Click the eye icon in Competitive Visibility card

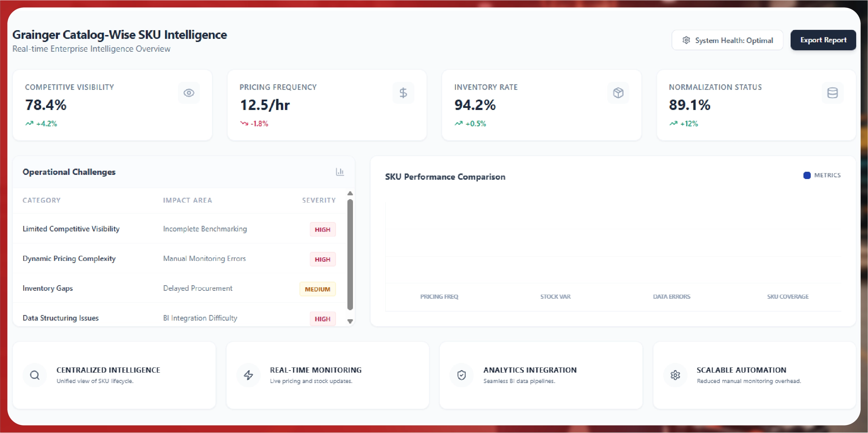[189, 93]
